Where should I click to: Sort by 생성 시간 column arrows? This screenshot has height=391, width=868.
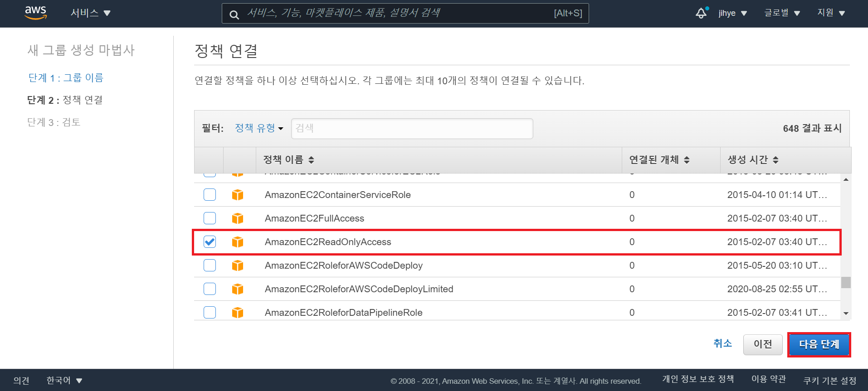tap(775, 160)
